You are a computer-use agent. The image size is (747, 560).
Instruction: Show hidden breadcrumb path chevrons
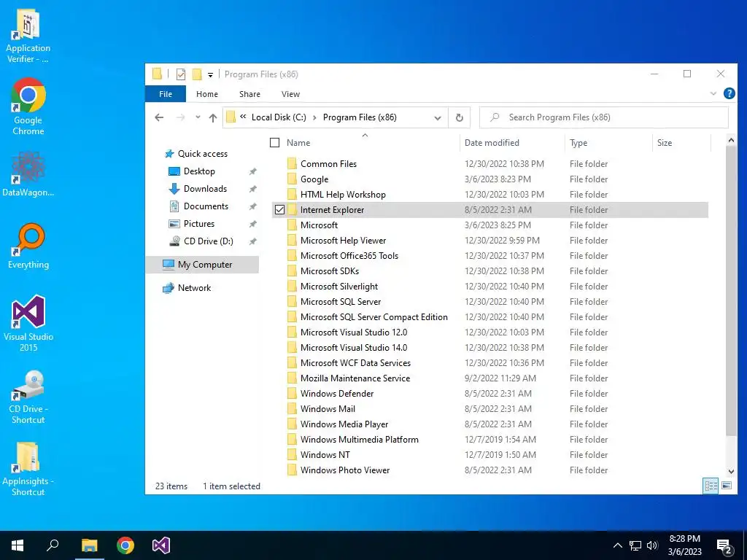coord(243,117)
